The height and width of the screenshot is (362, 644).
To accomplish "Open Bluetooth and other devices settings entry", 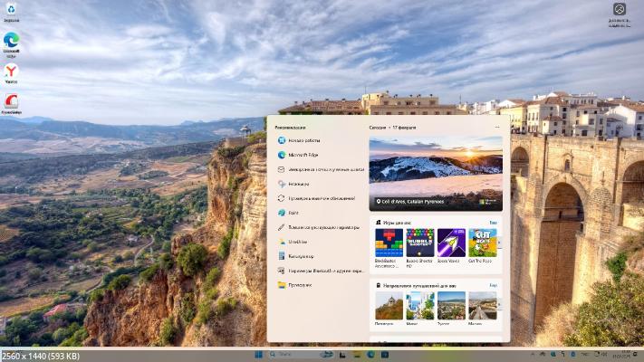I will tap(321, 271).
